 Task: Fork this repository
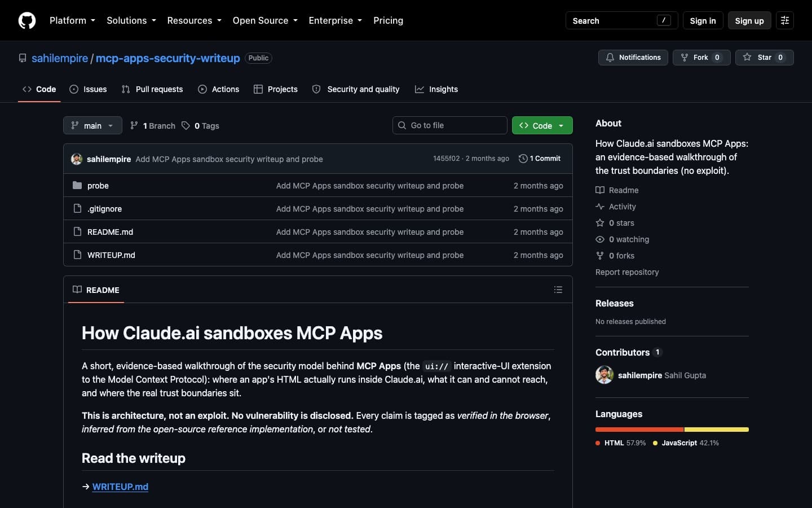[701, 58]
